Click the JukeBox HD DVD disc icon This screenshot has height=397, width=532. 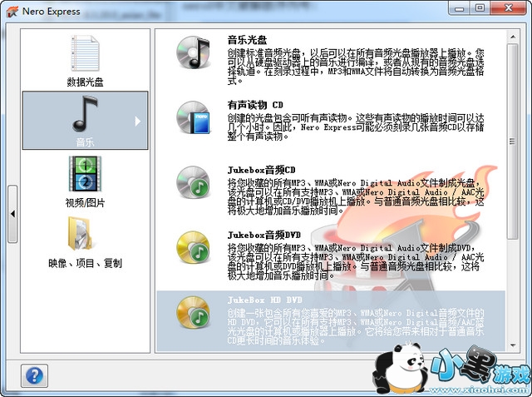point(193,312)
